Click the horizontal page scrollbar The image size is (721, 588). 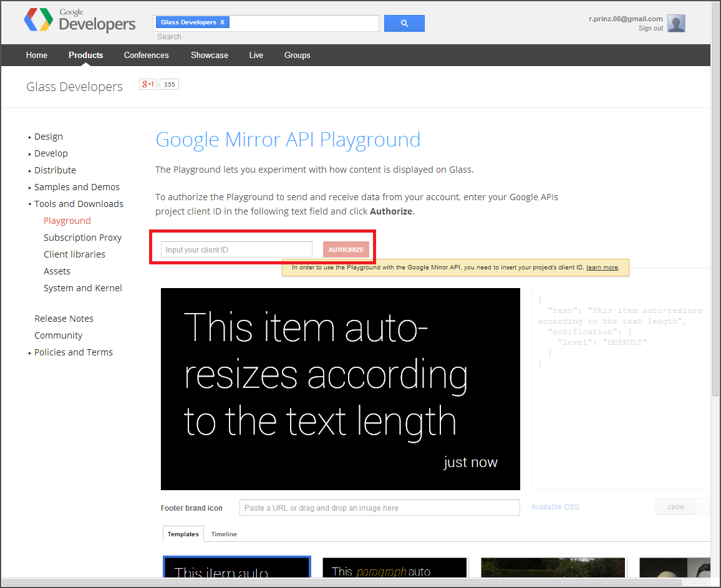coord(342,582)
